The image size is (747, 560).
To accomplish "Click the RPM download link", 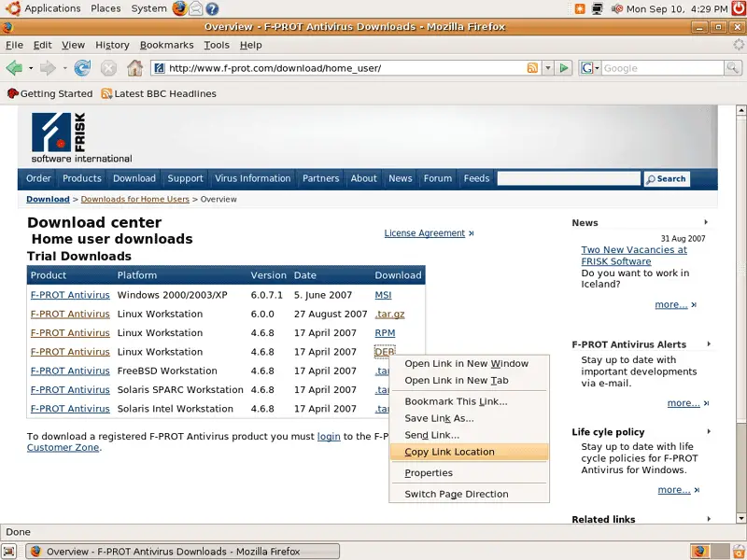I will (x=385, y=333).
